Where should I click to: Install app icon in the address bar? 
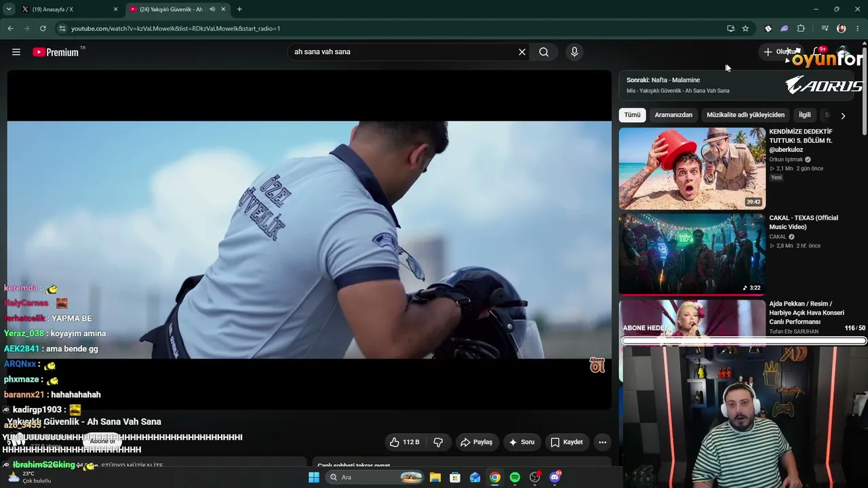[730, 28]
